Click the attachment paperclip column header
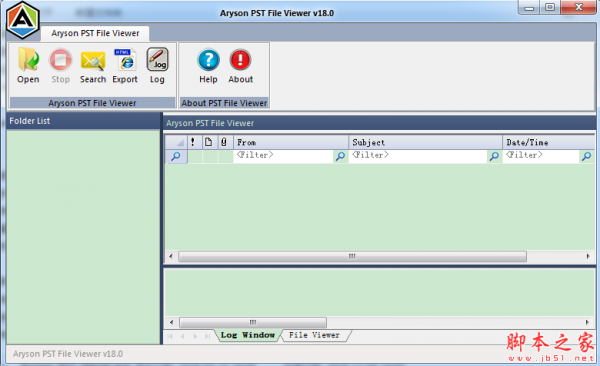Image resolution: width=600 pixels, height=366 pixels. click(224, 142)
